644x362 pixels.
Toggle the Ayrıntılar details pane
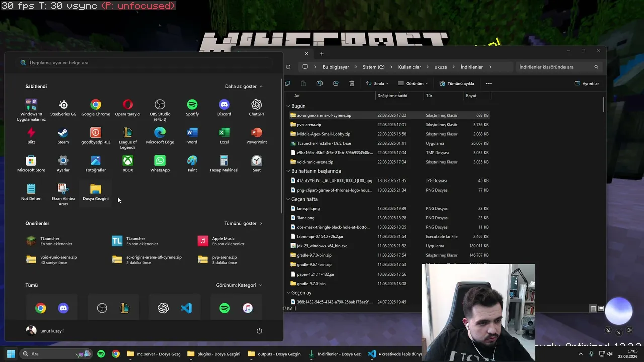point(587,83)
